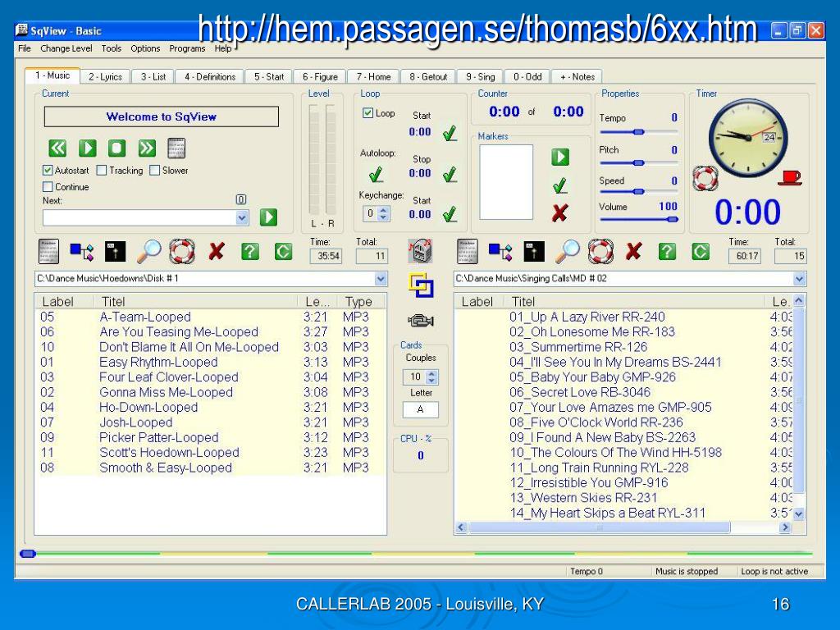Set Keychange Start with its checkmark
Screen dimensions: 840x630
pos(450,215)
